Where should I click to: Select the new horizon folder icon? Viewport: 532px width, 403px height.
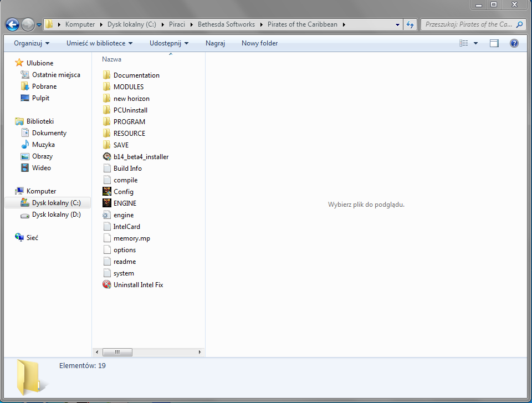(106, 99)
